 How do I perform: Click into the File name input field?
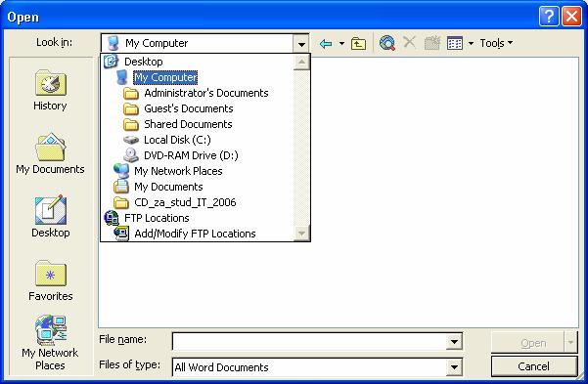click(x=309, y=341)
